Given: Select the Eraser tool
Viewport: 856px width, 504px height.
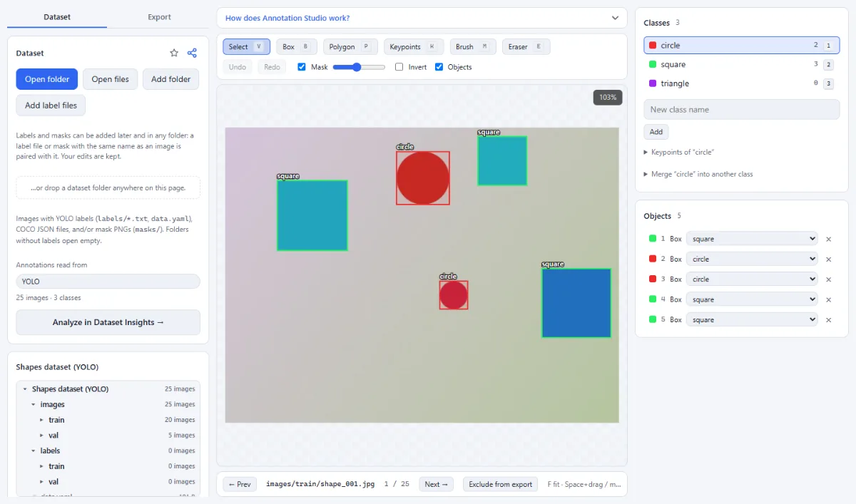Looking at the screenshot, I should [526, 46].
